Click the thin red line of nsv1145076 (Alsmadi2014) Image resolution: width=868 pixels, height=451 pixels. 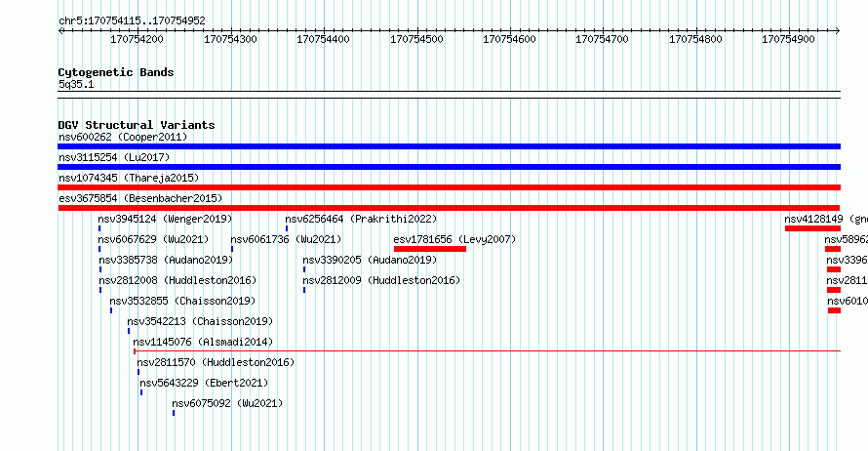(487, 350)
